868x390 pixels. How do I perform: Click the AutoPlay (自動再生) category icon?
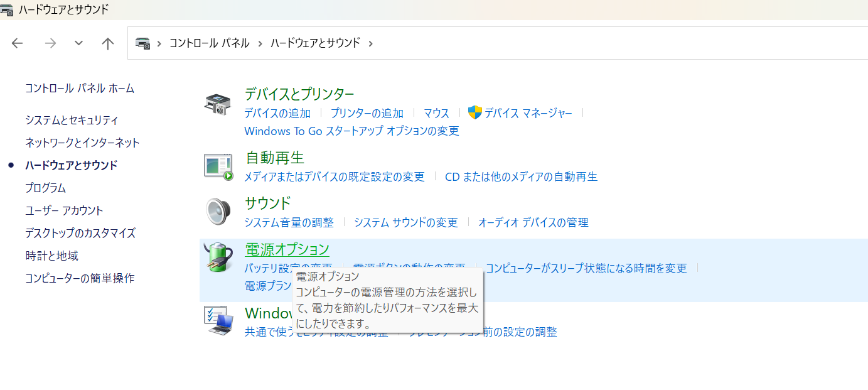[218, 166]
